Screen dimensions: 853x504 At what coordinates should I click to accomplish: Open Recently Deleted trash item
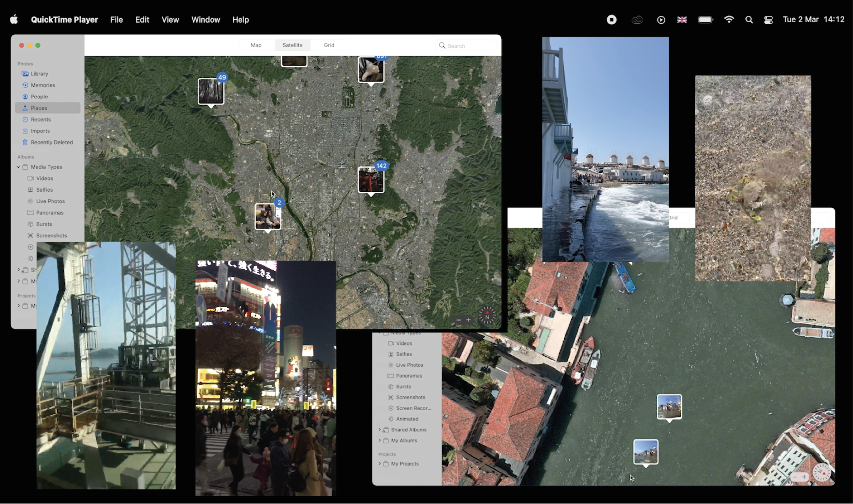point(52,143)
